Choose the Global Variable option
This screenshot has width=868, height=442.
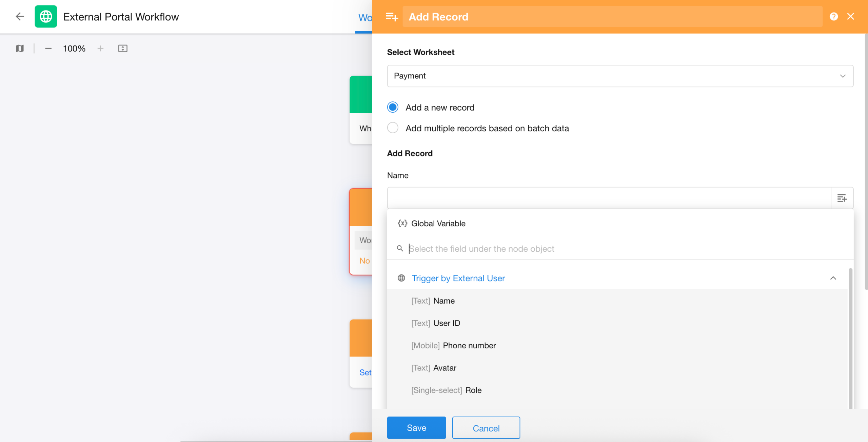pyautogui.click(x=438, y=224)
